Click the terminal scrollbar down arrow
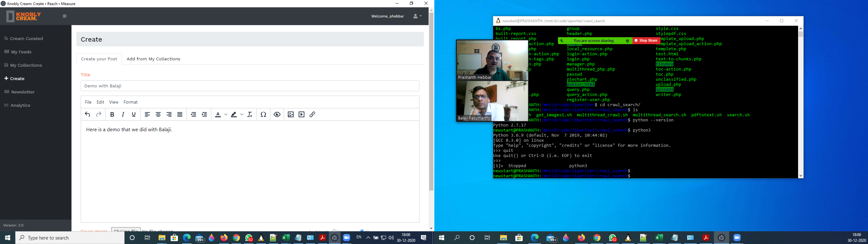 [x=801, y=176]
